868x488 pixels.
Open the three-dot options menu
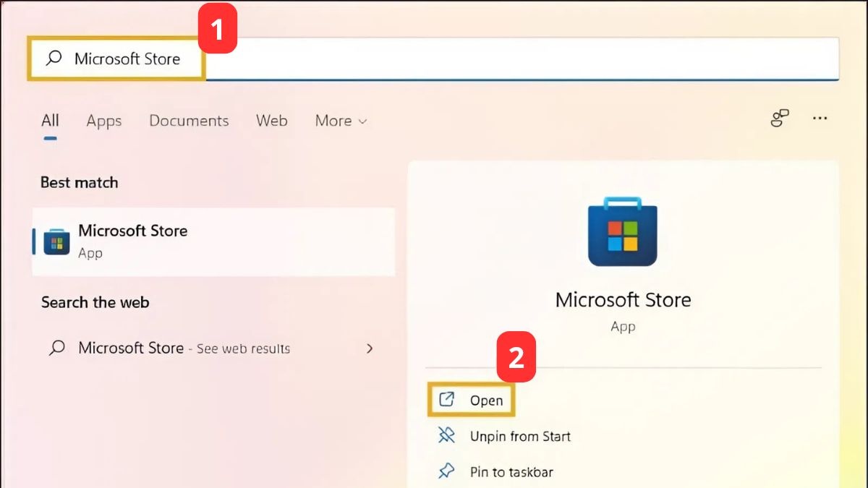click(820, 119)
